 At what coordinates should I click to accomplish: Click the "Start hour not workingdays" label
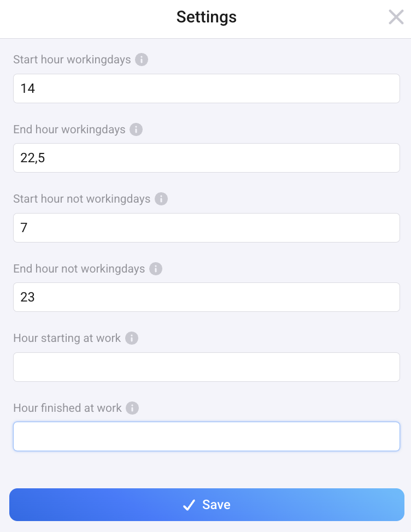tap(82, 199)
